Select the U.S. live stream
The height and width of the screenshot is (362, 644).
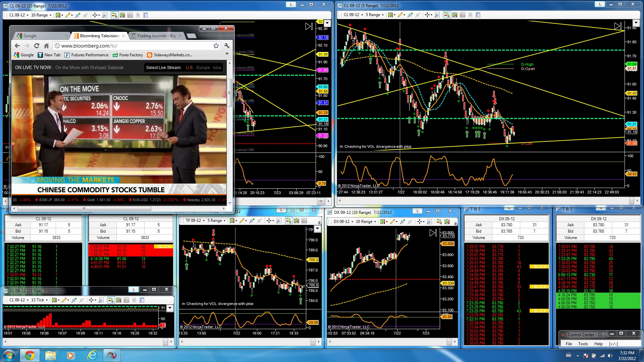pos(190,68)
